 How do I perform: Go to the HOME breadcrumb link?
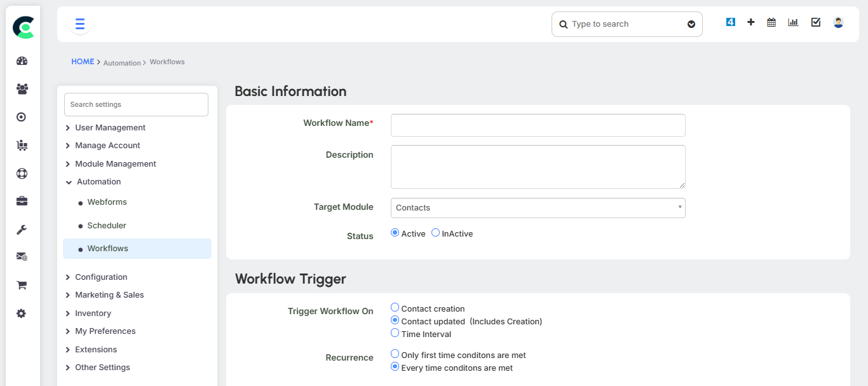(x=83, y=62)
